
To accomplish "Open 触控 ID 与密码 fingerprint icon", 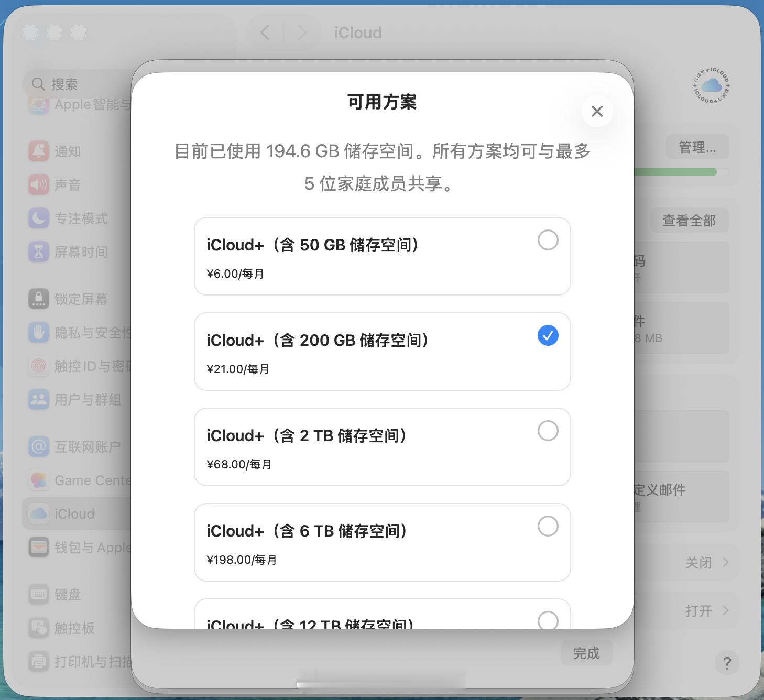I will point(39,366).
